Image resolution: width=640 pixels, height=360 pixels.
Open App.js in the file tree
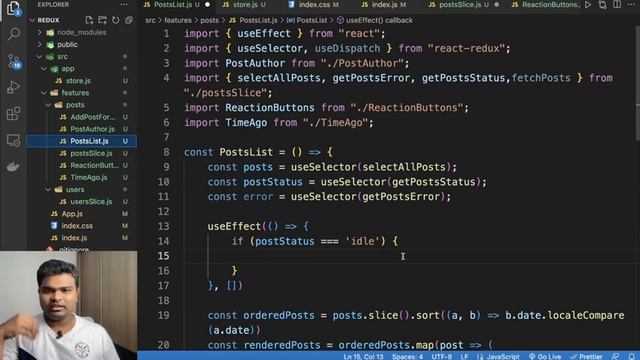tap(72, 213)
